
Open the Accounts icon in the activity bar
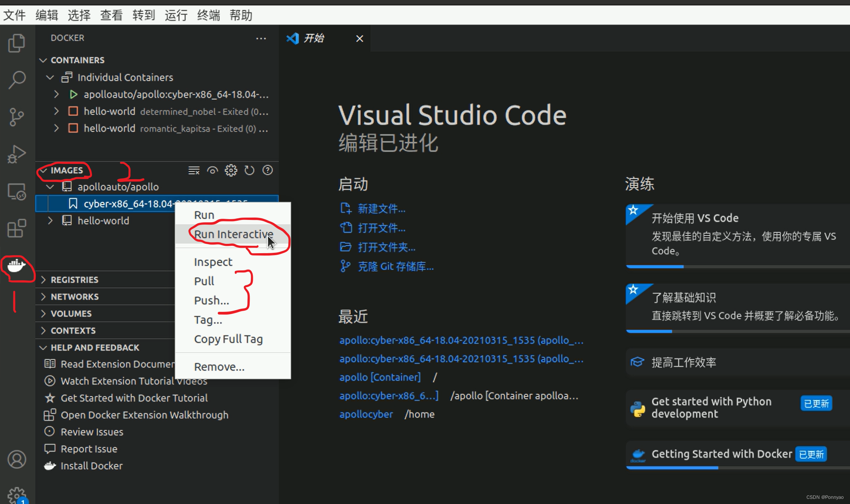point(16,459)
